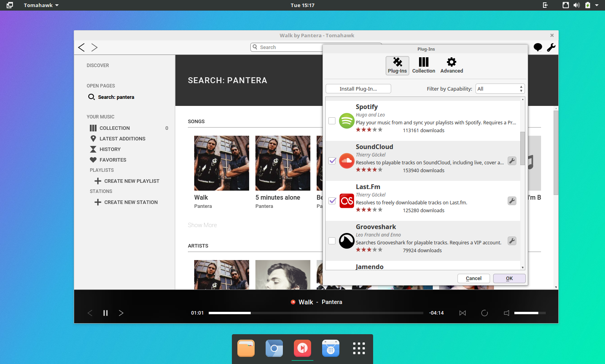Click the black Grooveshark logo icon
The width and height of the screenshot is (605, 364).
[347, 241]
